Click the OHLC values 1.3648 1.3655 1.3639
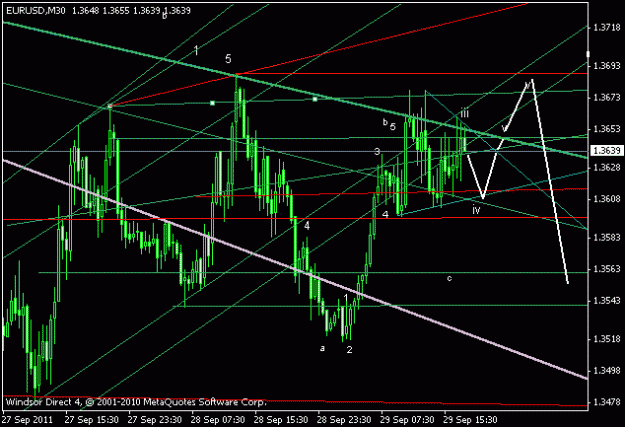This screenshot has height=427, width=625. (x=116, y=11)
